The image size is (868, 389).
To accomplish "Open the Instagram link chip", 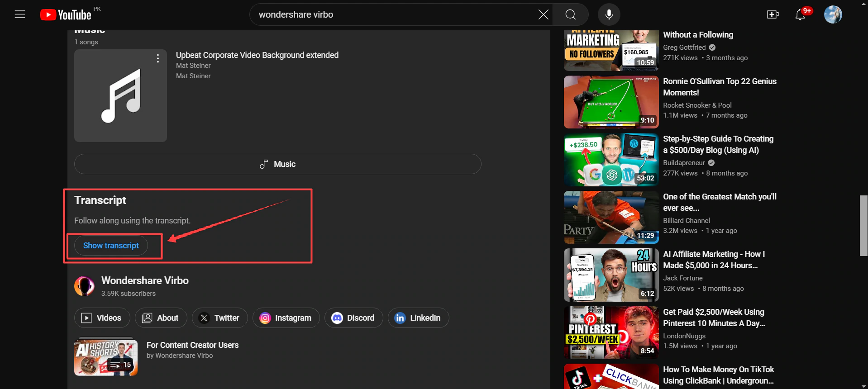I will coord(286,318).
